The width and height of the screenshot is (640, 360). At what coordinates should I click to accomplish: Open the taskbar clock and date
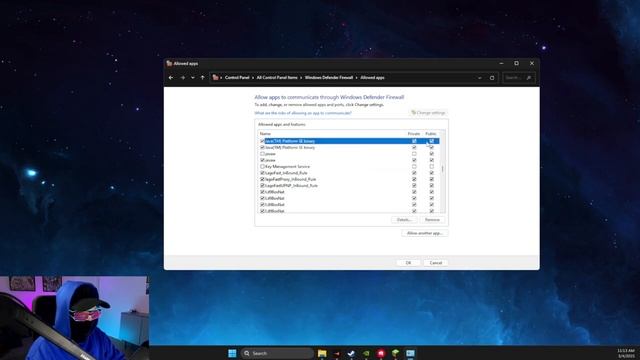click(x=625, y=353)
